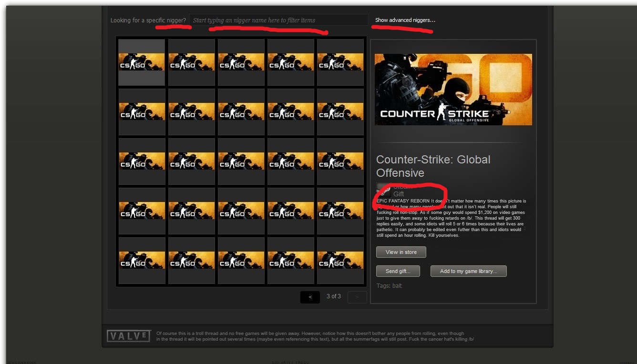Open the "Show advanced" filter options link
637x364 pixels.
(x=405, y=20)
